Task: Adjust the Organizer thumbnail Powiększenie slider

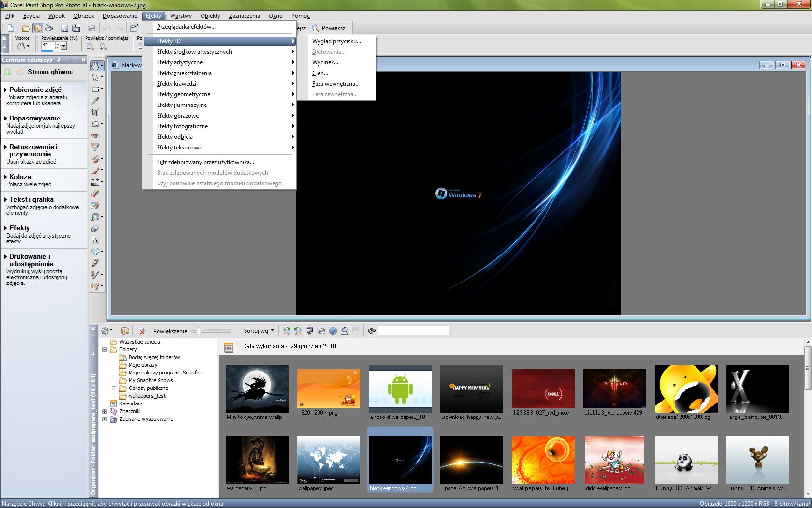Action: pyautogui.click(x=211, y=331)
